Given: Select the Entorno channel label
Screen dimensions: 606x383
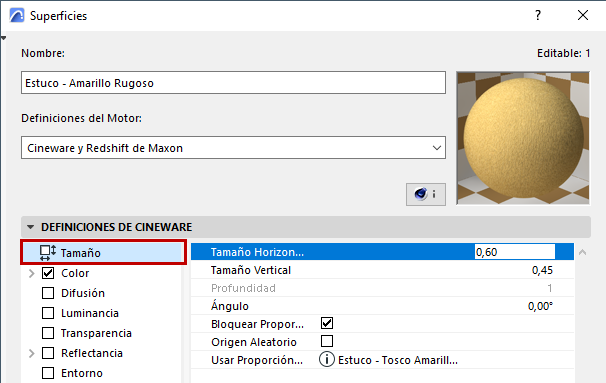Looking at the screenshot, I should pyautogui.click(x=82, y=373).
